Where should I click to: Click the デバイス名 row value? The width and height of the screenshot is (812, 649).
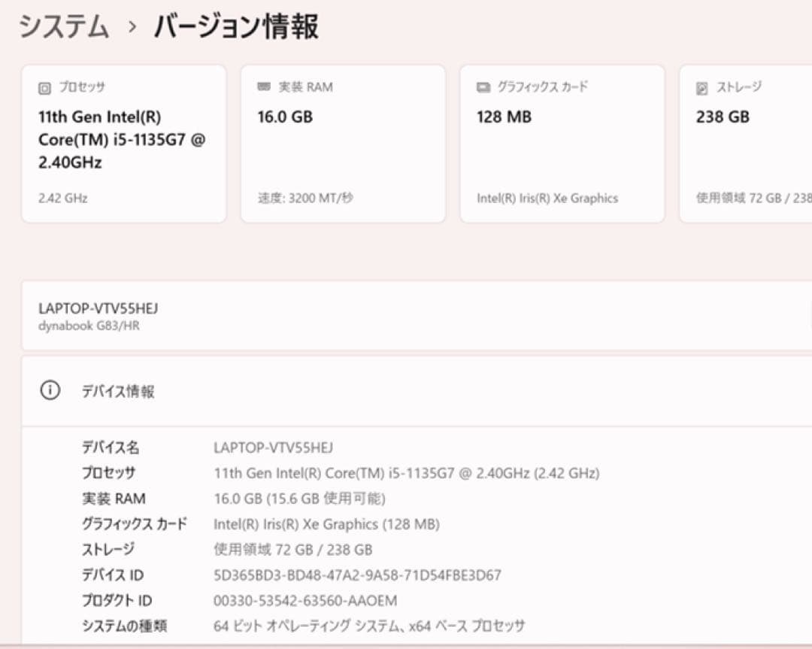click(273, 447)
